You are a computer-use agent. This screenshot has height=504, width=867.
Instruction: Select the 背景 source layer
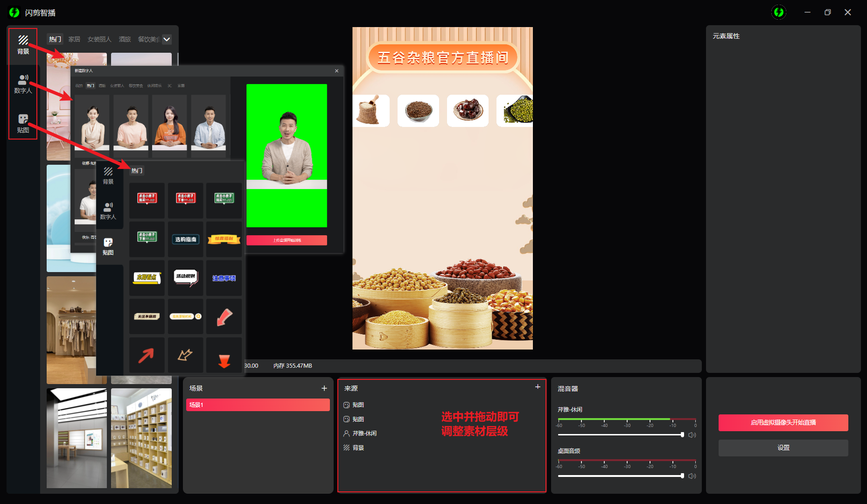click(x=358, y=448)
